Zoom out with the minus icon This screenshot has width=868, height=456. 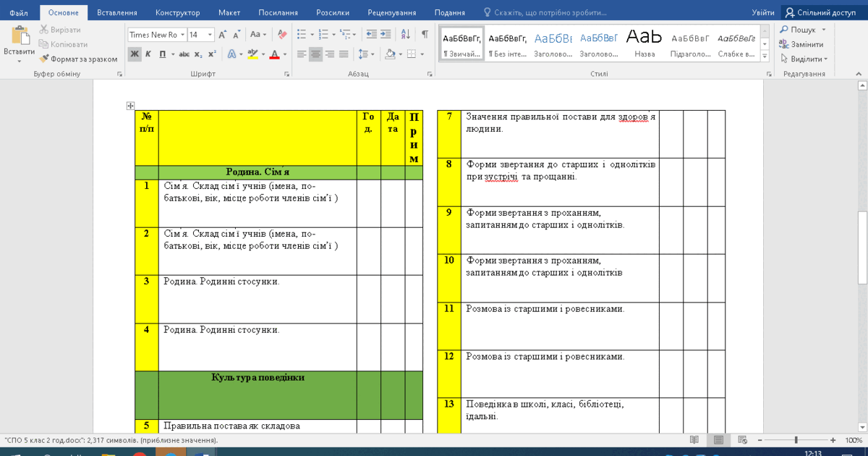pyautogui.click(x=759, y=440)
